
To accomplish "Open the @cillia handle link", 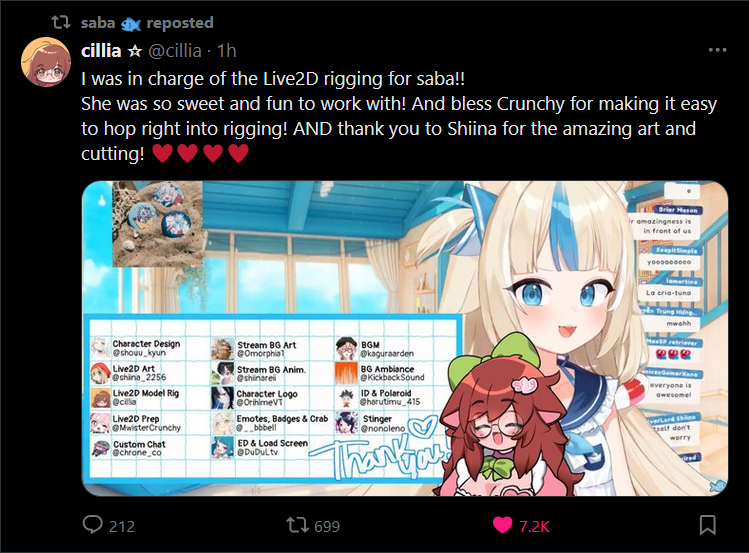I will pyautogui.click(x=175, y=51).
